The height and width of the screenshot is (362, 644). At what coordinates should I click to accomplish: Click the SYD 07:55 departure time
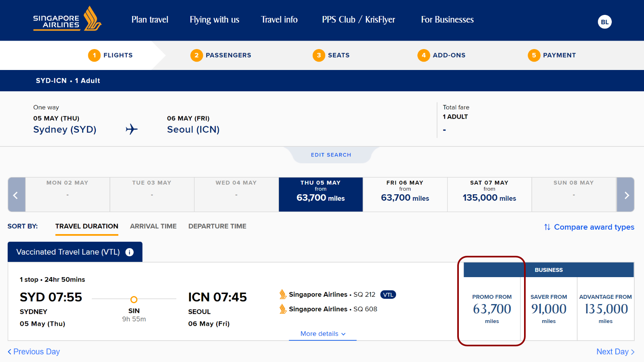[51, 297]
